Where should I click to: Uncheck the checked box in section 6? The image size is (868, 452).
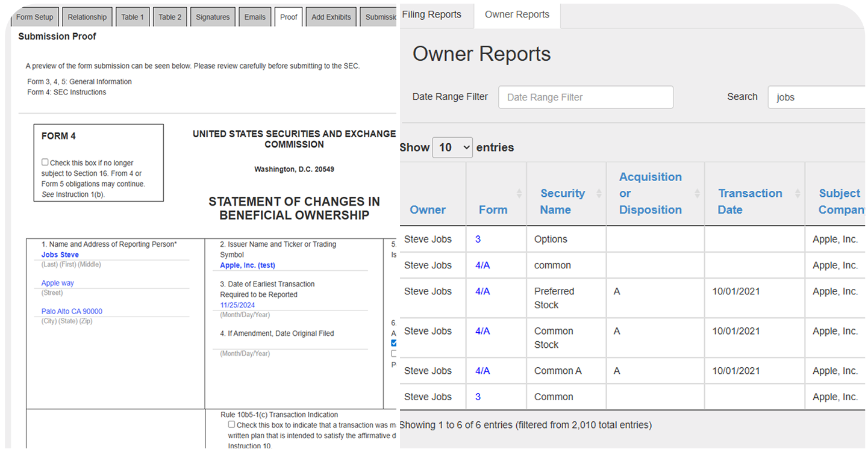(395, 343)
